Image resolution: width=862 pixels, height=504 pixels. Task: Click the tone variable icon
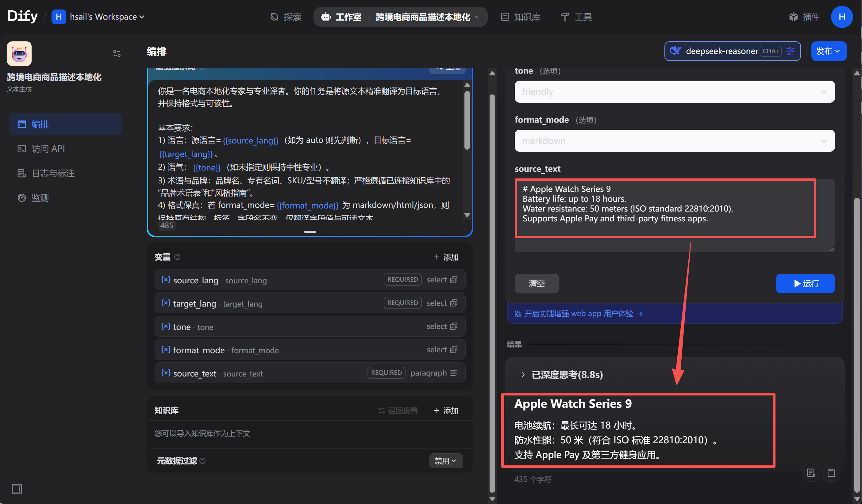[166, 326]
